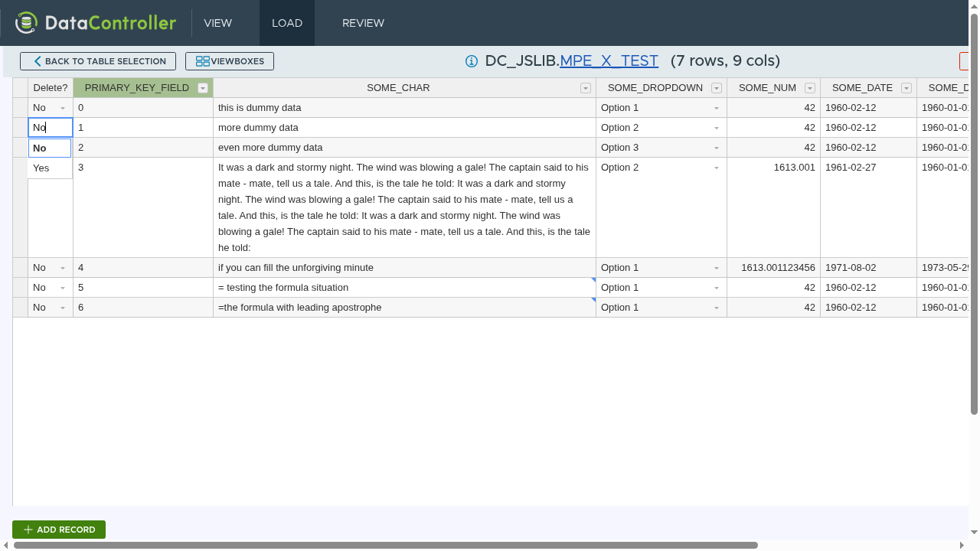Focus the Delete? editor input in row 1
The image size is (980, 551).
point(51,128)
